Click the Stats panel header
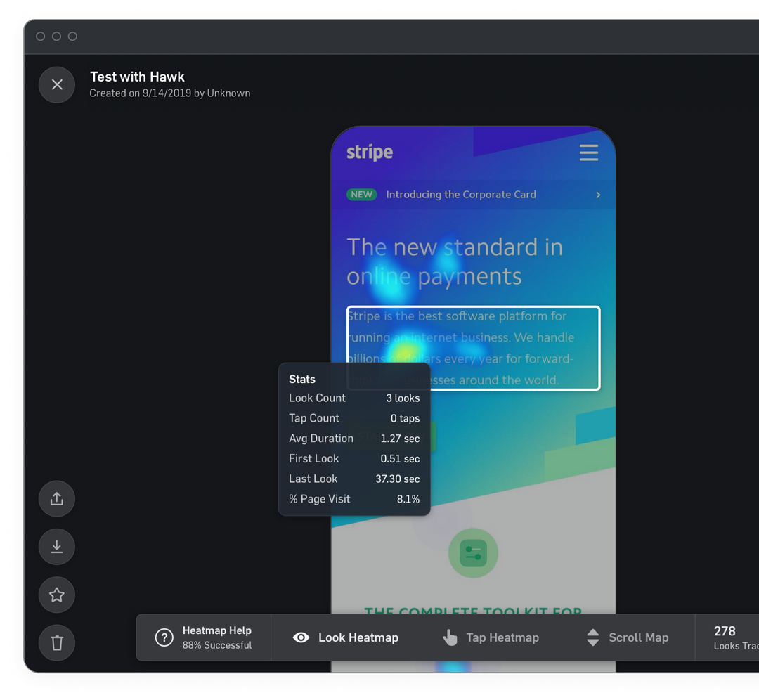759x700 pixels. pyautogui.click(x=302, y=379)
